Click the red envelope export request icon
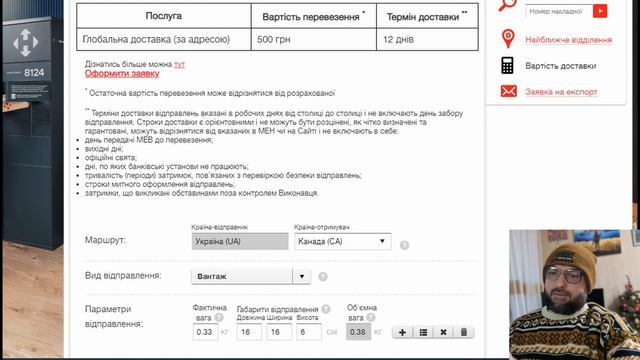This screenshot has height=360, width=640. point(509,91)
